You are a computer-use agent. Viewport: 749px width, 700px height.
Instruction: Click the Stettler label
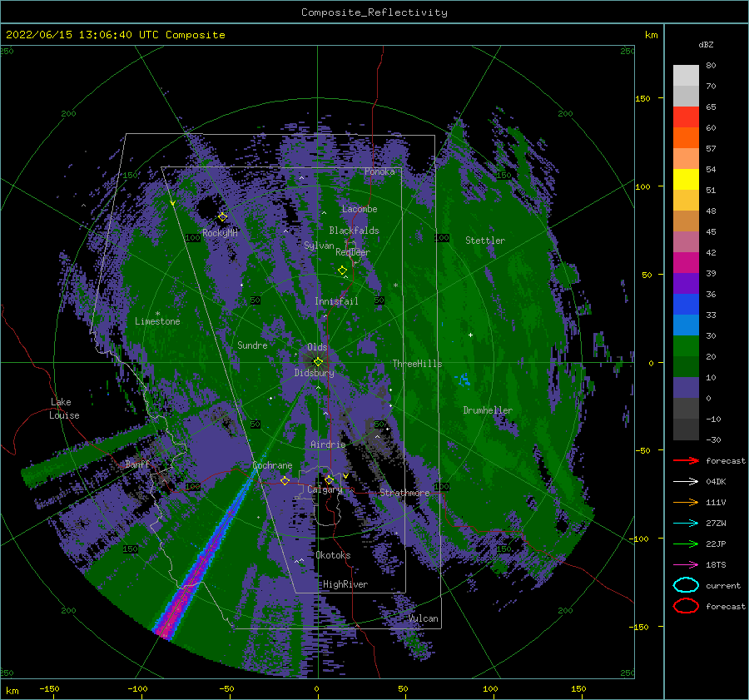point(485,241)
